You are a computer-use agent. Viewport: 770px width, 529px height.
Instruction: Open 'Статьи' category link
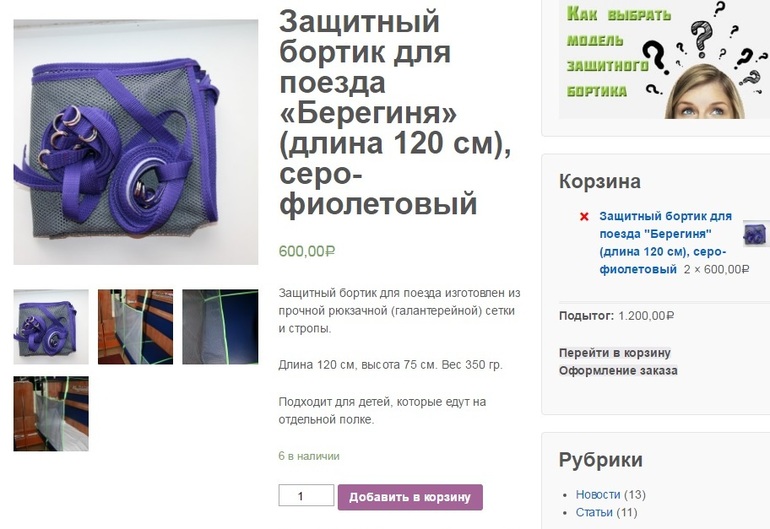[594, 512]
